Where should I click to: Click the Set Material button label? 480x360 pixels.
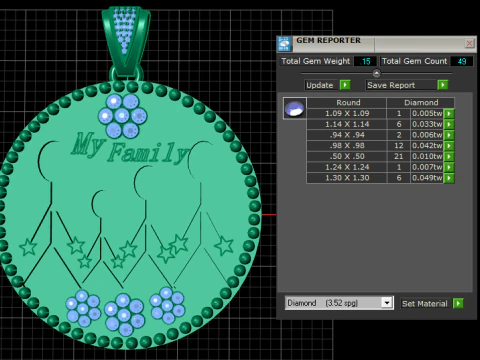point(425,303)
